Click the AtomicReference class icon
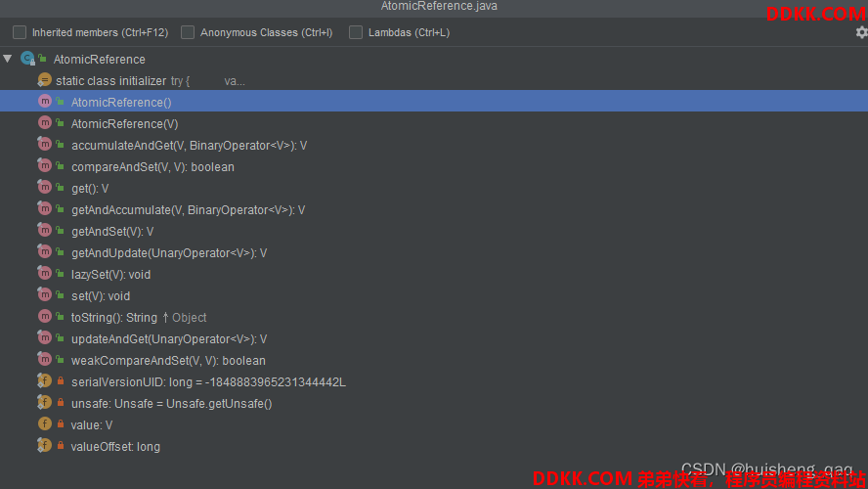 point(27,58)
